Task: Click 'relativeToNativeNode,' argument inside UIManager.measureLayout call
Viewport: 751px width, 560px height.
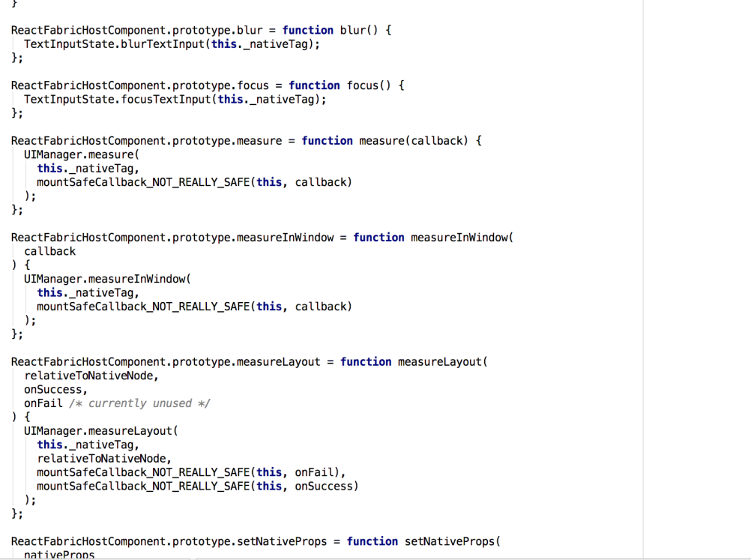Action: tap(104, 459)
